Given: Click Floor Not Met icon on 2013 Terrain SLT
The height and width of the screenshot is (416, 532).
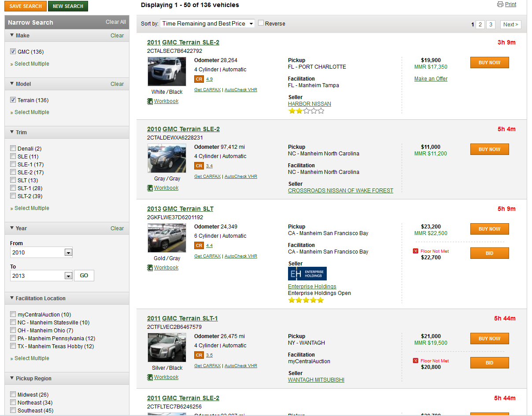Looking at the screenshot, I should pos(415,251).
